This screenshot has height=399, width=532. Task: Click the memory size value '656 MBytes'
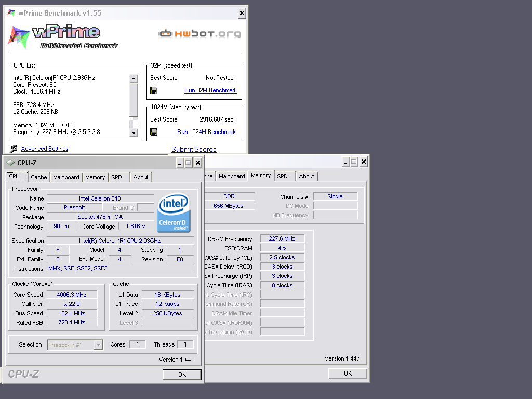point(229,206)
